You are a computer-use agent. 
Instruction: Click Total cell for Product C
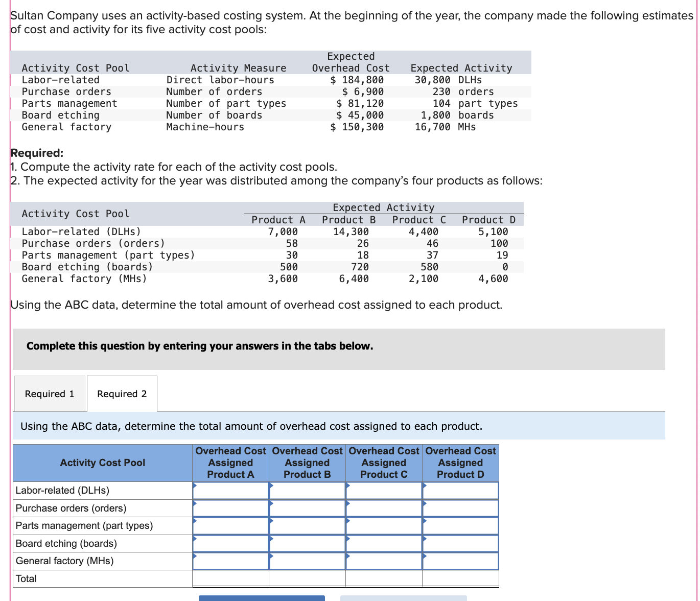(384, 579)
